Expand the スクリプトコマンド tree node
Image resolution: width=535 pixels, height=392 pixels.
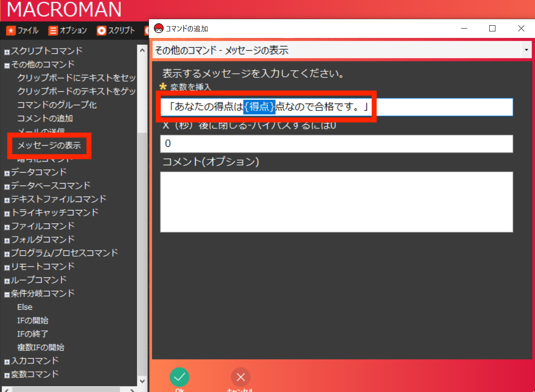[7, 52]
